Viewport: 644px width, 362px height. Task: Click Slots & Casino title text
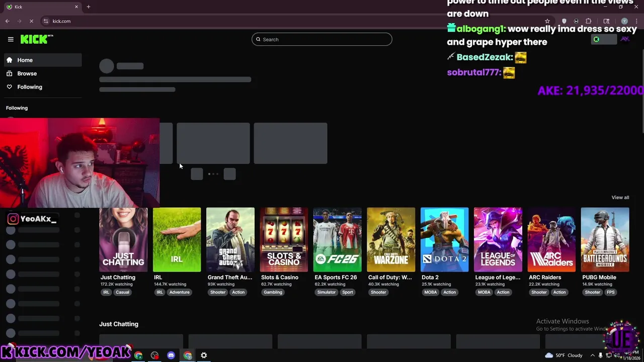(280, 278)
